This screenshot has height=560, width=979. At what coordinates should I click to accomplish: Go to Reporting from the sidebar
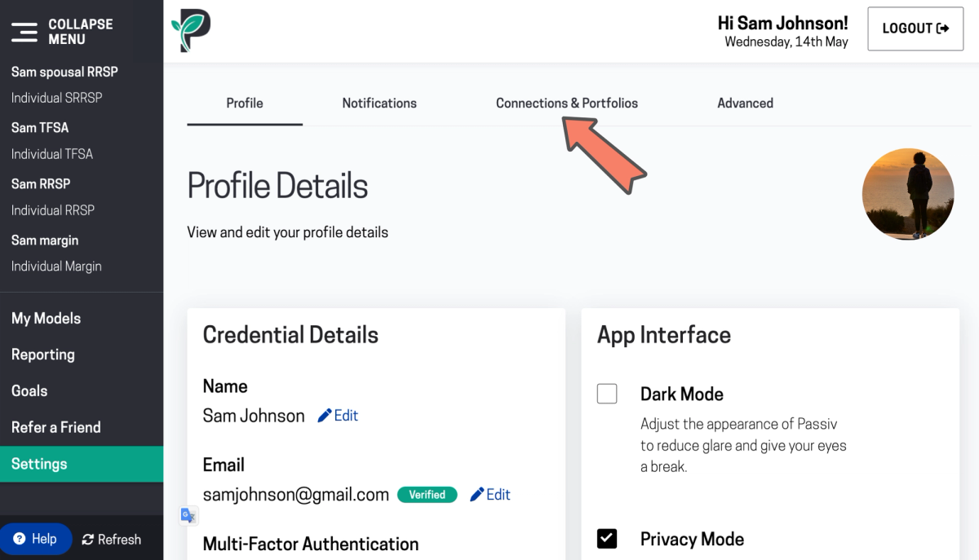(42, 354)
